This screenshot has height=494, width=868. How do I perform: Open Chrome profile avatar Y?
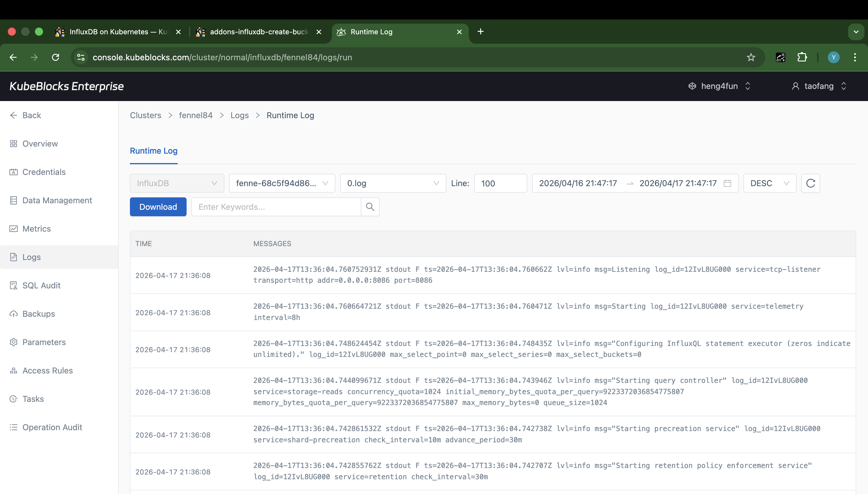pyautogui.click(x=833, y=57)
